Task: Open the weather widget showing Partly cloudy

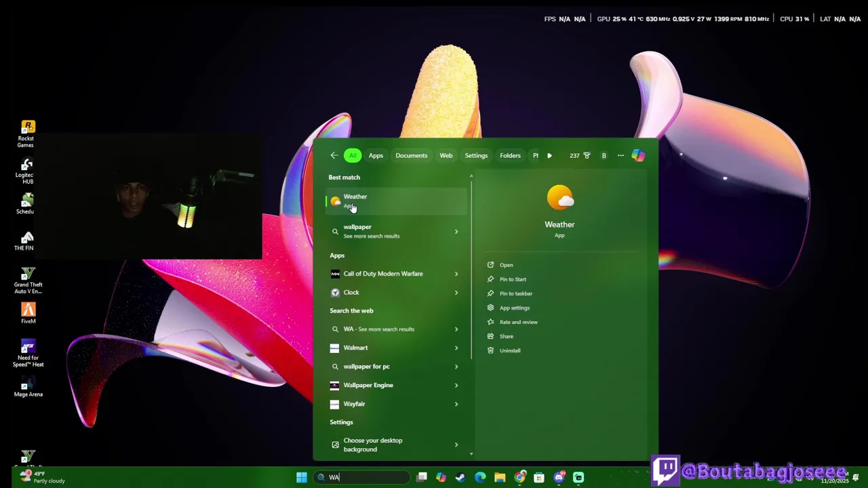Action: click(x=42, y=477)
